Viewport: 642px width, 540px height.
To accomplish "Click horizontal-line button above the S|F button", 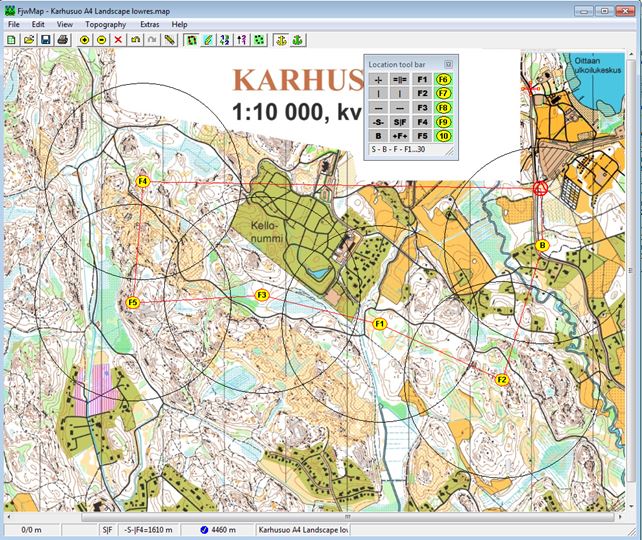I will (400, 108).
